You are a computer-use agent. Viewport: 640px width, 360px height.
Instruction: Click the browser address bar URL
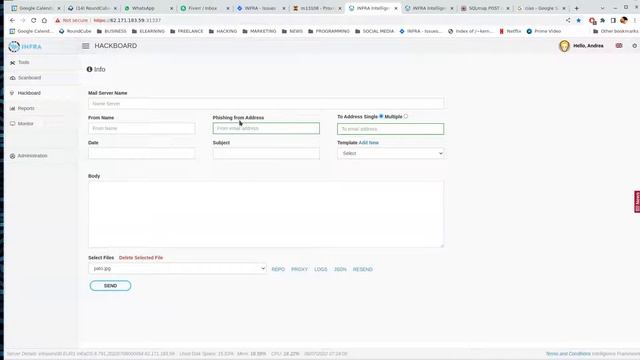pyautogui.click(x=127, y=20)
